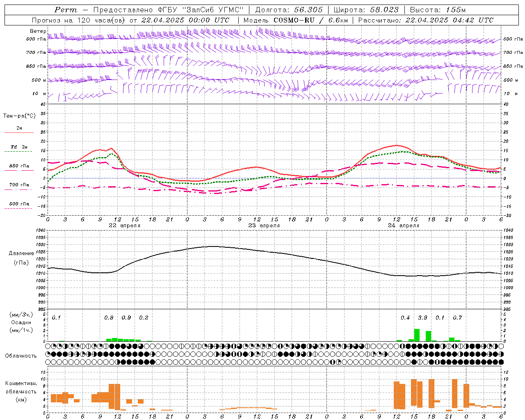Screen dimensions: 525x420
Task: Click the "Тем-ра(°C)" temperature label
Action: [19, 116]
